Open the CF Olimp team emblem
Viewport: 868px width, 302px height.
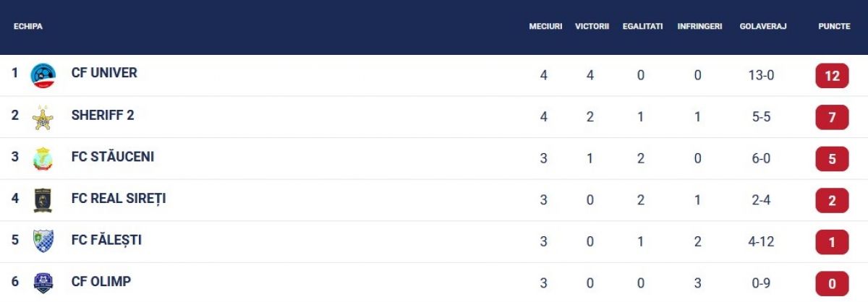(x=43, y=282)
